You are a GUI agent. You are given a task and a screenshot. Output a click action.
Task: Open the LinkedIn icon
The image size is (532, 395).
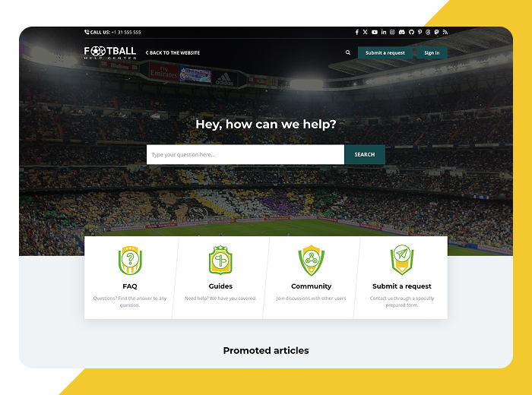click(x=383, y=32)
